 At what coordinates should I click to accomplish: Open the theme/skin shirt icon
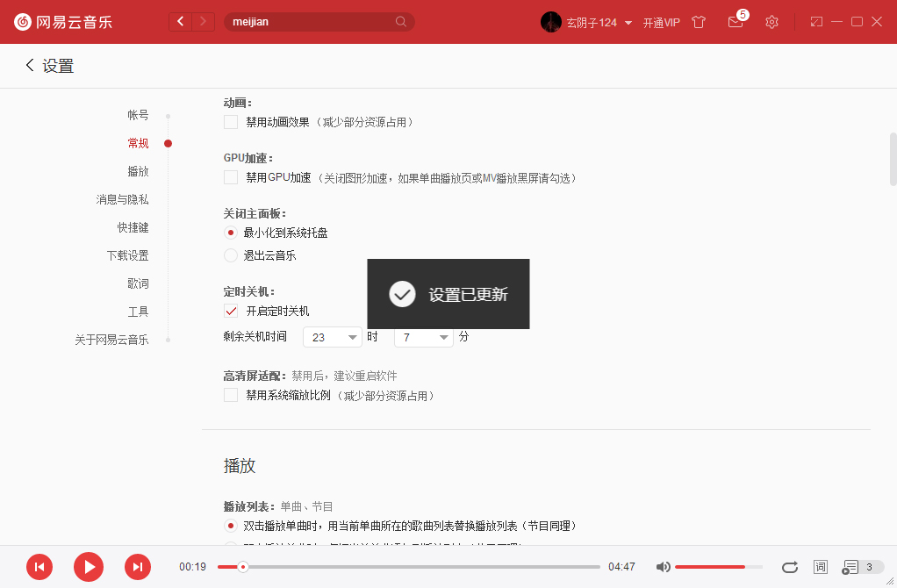[698, 21]
